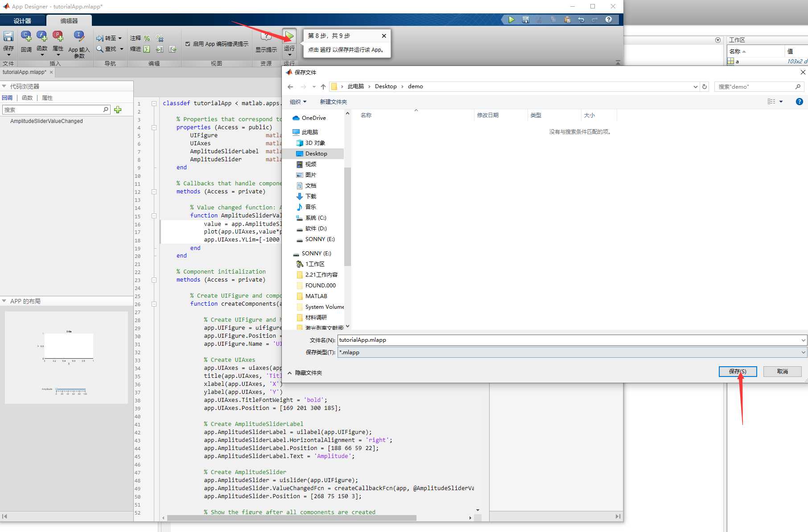
Task: Click the green plus add-callback icon
Action: pos(118,110)
